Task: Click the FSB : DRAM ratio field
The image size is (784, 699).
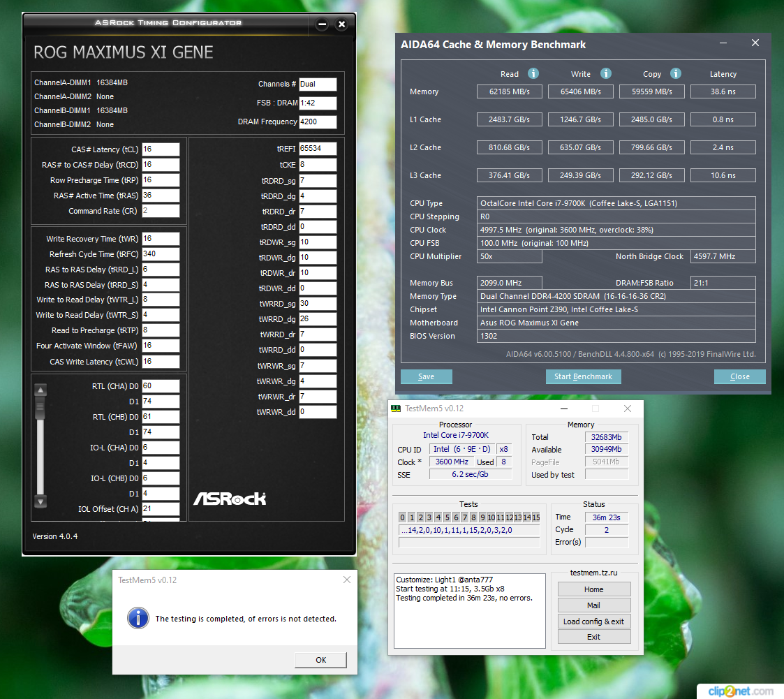Action: click(x=318, y=103)
